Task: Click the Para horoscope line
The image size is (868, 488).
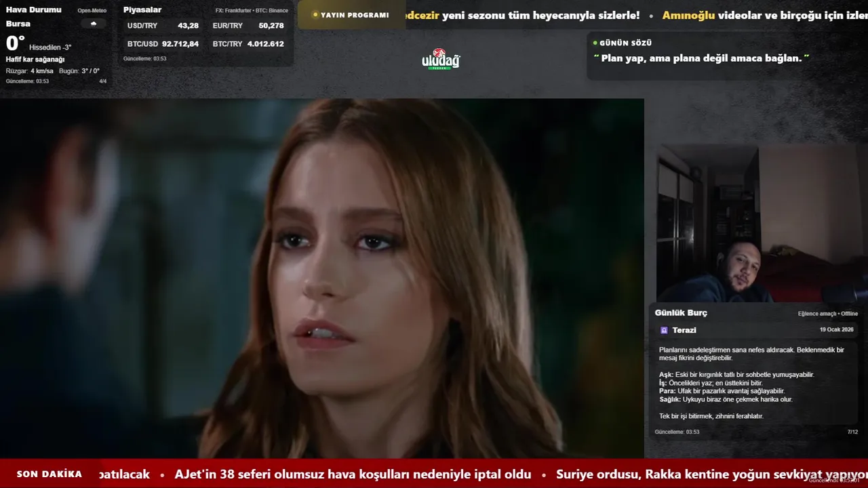Action: tap(722, 391)
